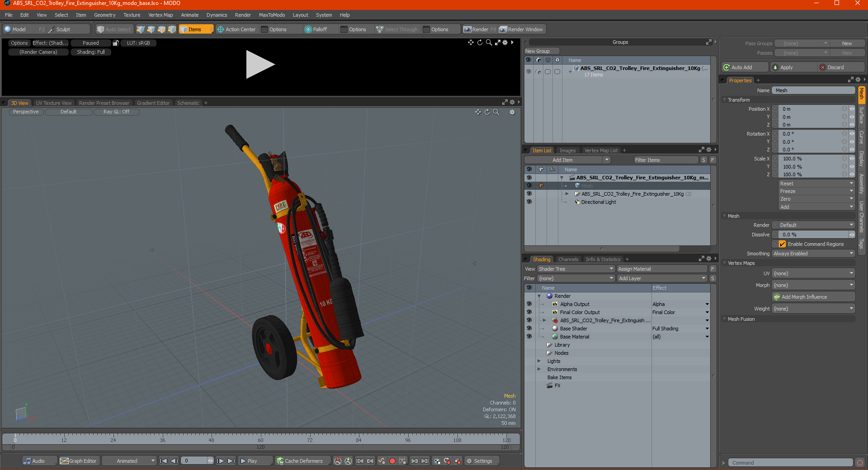This screenshot has height=470, width=868.
Task: Click refresh icon in render preview header
Action: [480, 42]
